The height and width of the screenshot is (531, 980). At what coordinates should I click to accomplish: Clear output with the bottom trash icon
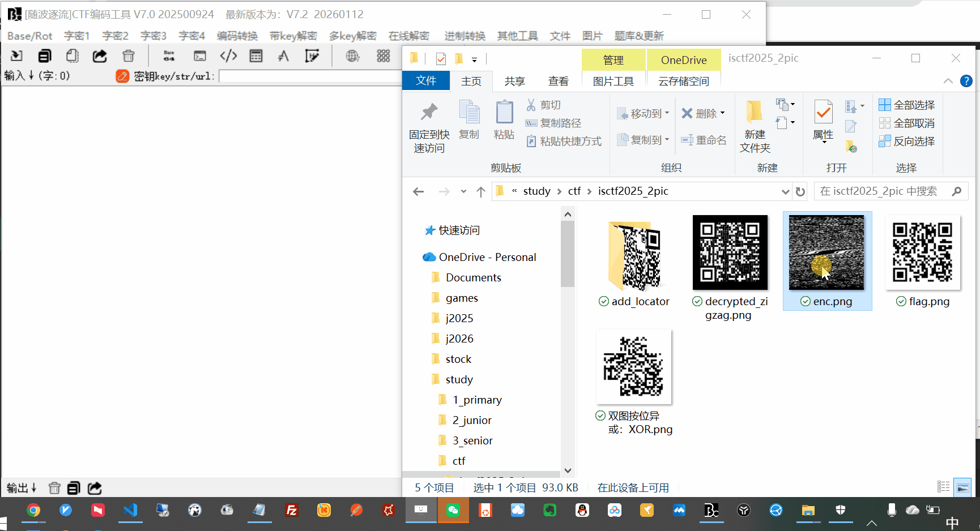54,488
